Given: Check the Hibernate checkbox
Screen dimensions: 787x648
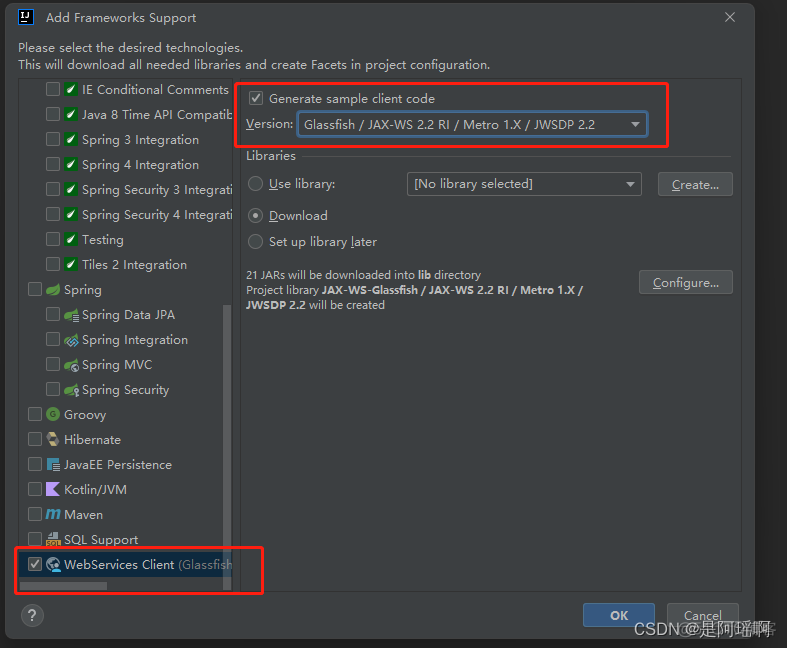Looking at the screenshot, I should coord(35,439).
